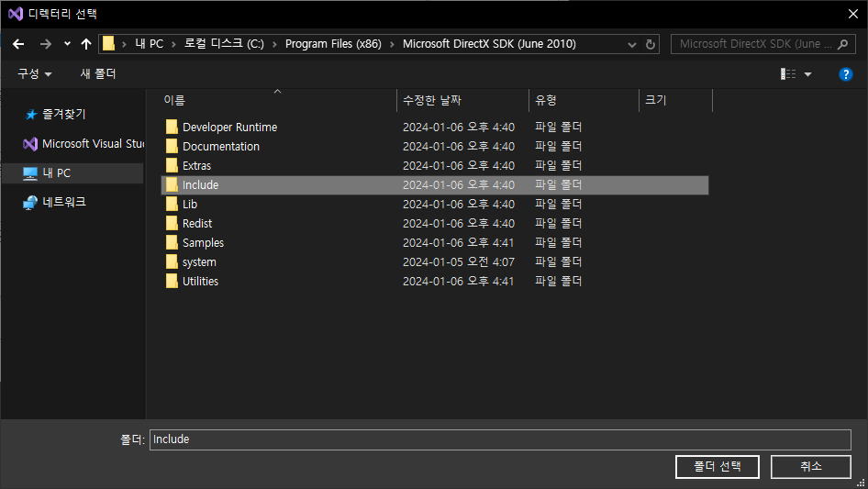Click system folder's date 2024-01-05 오전 4:07
Viewport: 868px width, 489px height.
point(459,262)
